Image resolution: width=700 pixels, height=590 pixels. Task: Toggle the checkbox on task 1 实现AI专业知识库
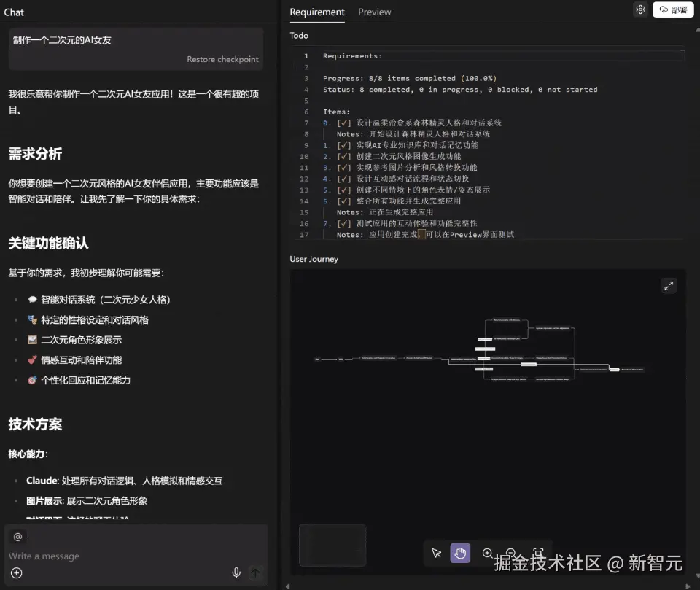click(x=343, y=145)
